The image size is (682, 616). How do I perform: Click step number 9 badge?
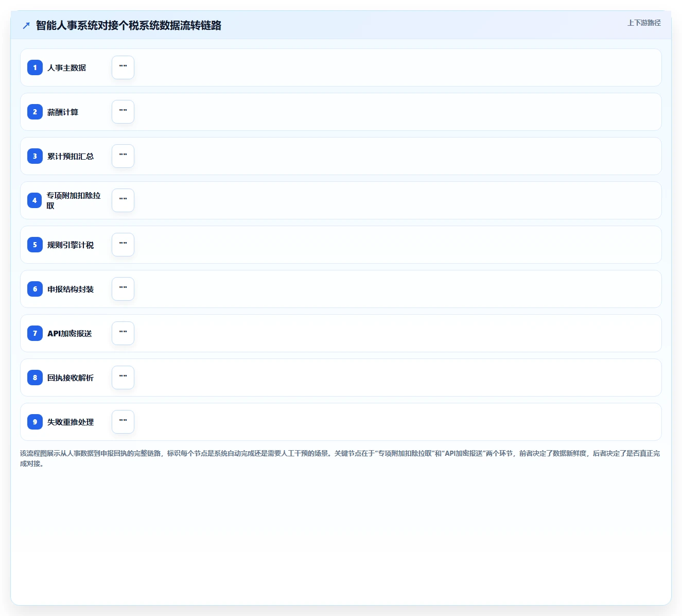pyautogui.click(x=35, y=422)
